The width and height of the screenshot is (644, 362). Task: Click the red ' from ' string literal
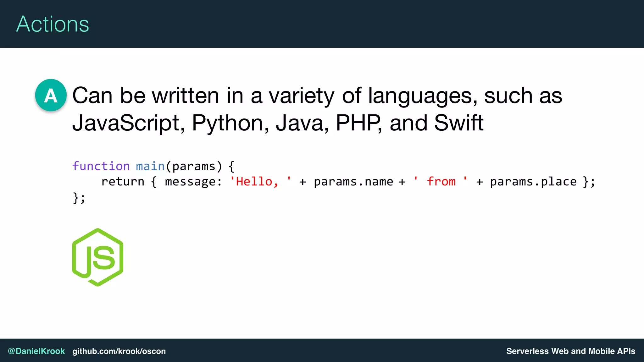point(441,182)
